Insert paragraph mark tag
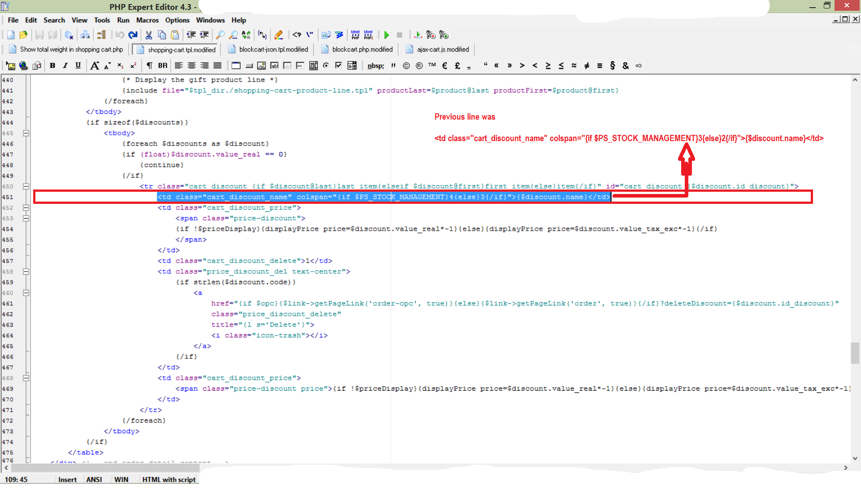This screenshot has height=504, width=861. click(149, 66)
